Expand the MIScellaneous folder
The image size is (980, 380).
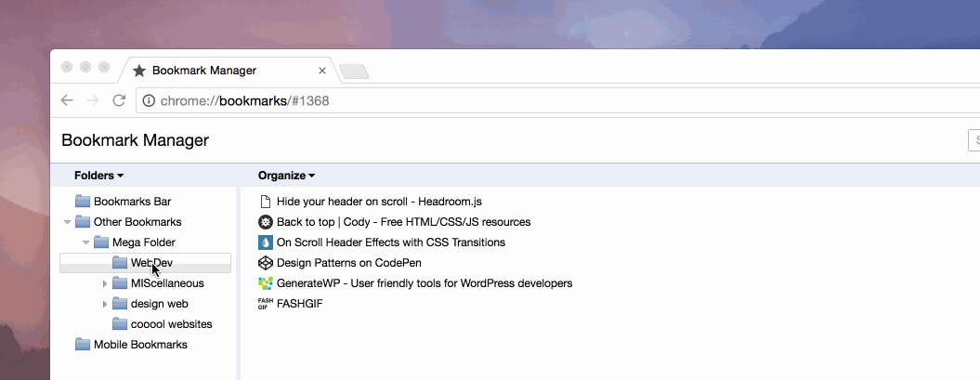pos(105,283)
